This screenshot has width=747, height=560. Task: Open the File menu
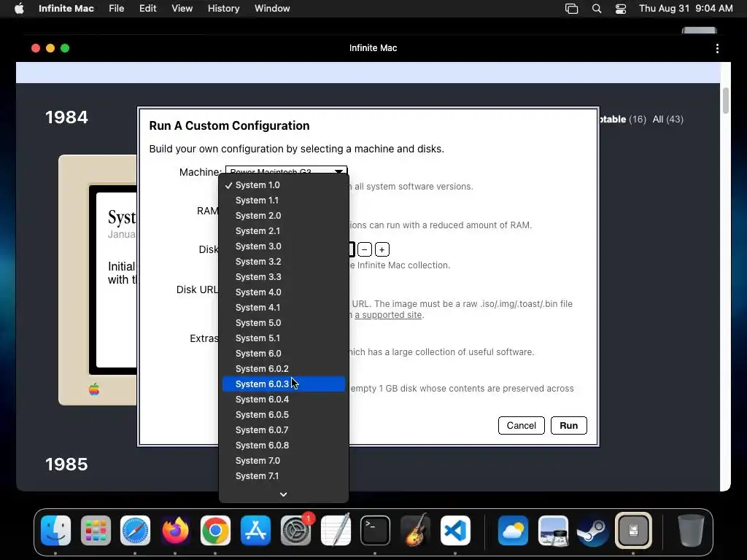tap(116, 9)
